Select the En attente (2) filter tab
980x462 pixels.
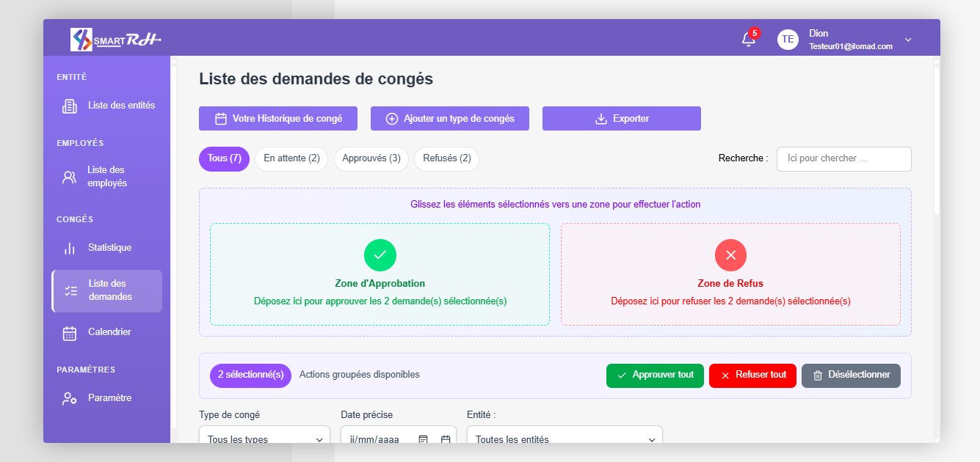coord(291,158)
